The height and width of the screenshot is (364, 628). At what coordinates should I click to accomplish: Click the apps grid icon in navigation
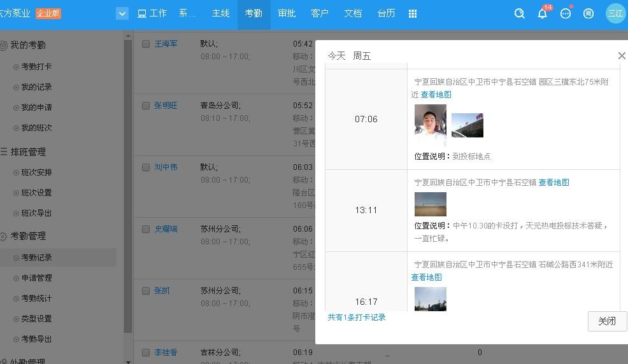pos(413,13)
